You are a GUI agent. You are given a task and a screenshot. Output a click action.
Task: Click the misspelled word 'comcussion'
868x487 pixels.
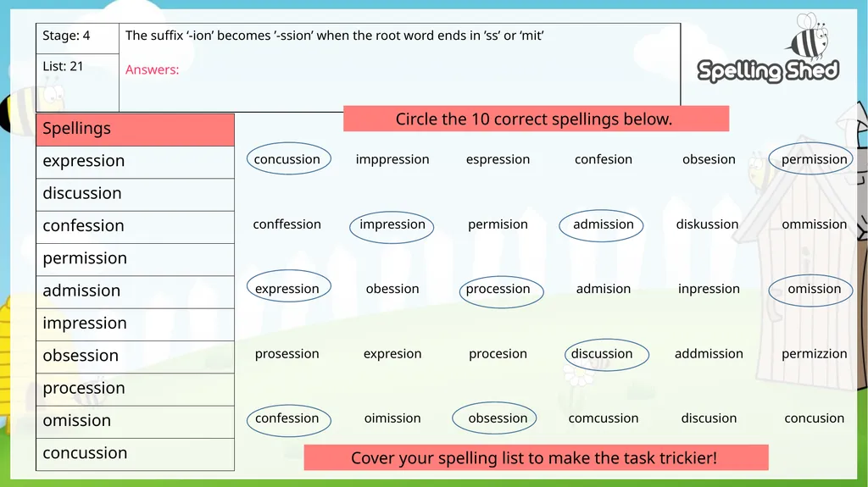(x=603, y=418)
